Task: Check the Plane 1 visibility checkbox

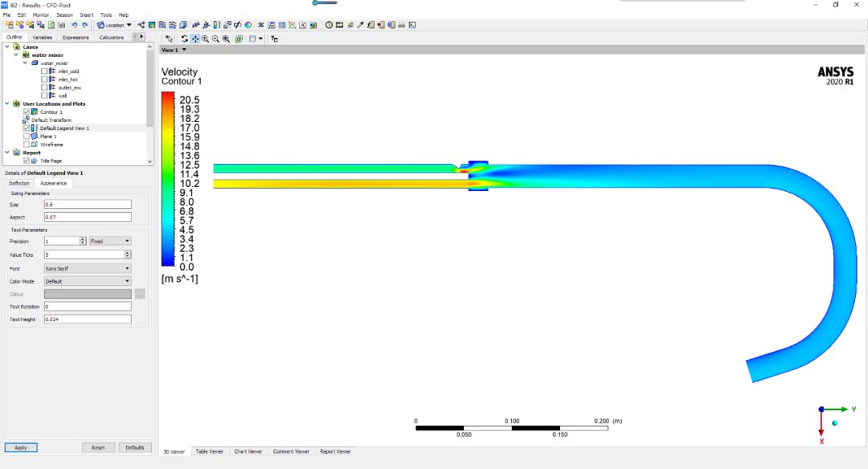Action: 26,136
